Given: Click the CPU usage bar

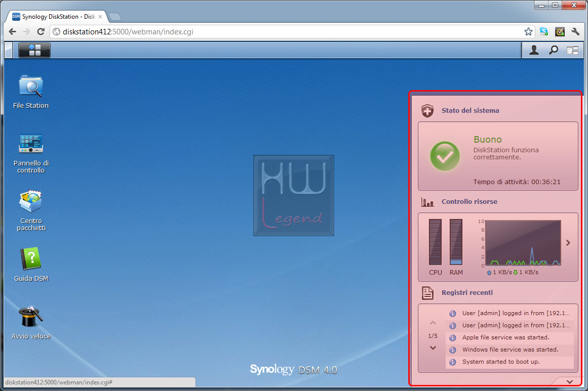Looking at the screenshot, I should 436,242.
